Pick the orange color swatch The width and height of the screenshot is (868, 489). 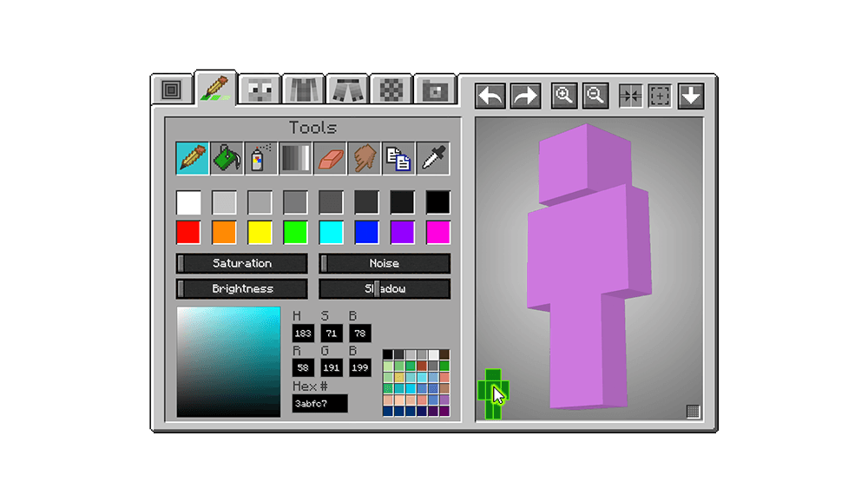[x=224, y=233]
